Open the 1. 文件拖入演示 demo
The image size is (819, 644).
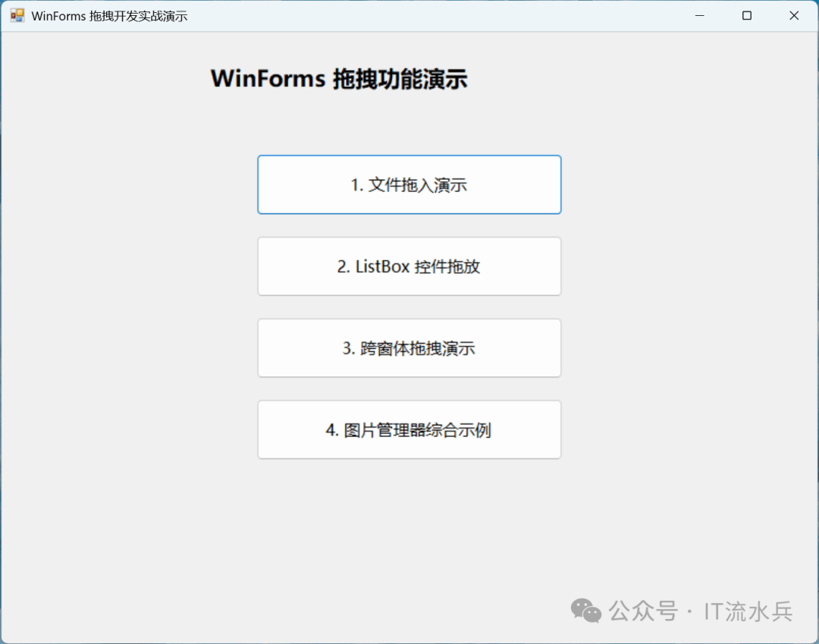(409, 184)
